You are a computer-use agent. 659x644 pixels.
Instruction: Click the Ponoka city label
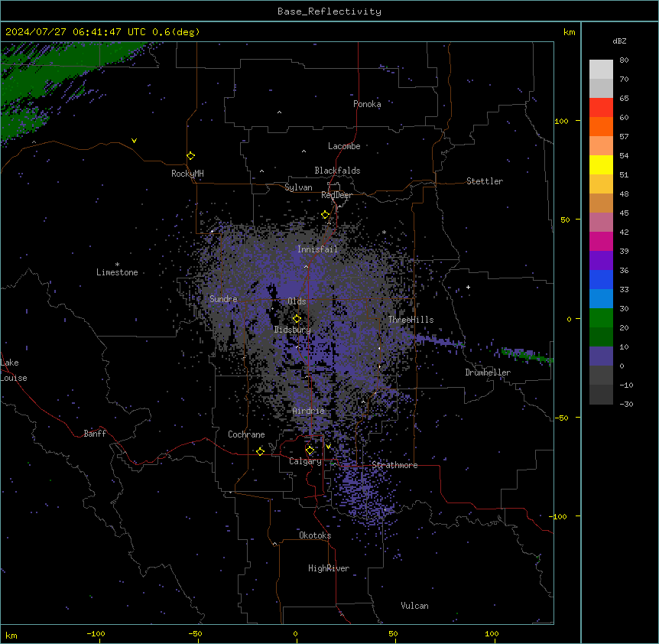tap(367, 104)
